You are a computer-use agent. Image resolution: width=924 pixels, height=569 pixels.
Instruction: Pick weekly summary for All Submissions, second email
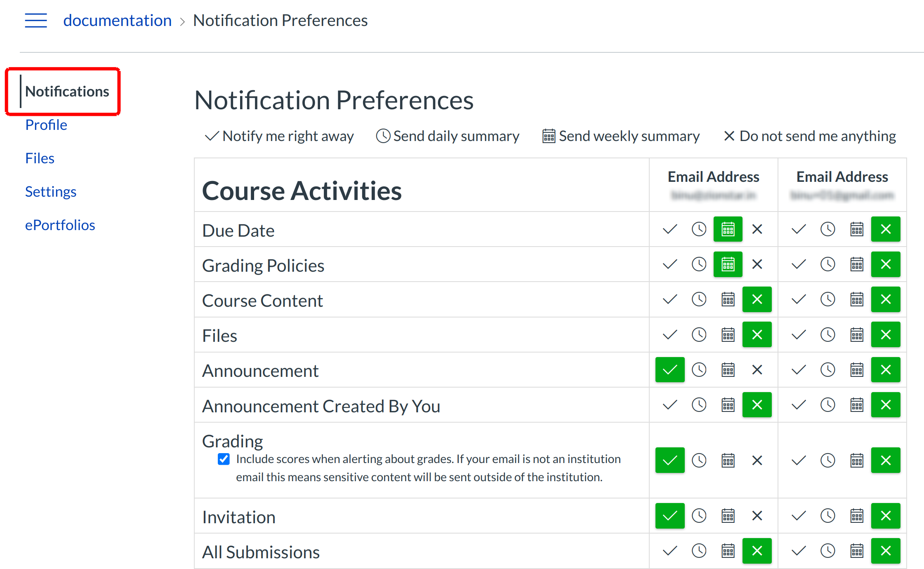[856, 551]
